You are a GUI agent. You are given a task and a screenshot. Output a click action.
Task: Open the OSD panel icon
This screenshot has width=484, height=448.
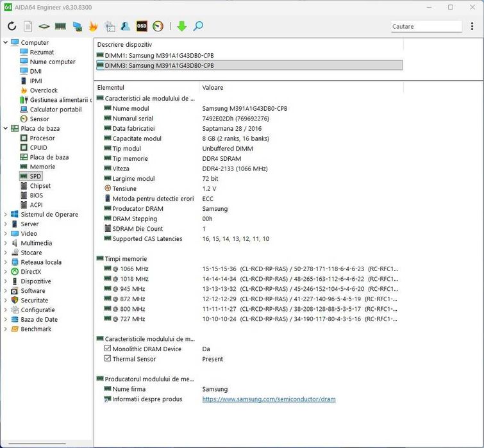142,26
